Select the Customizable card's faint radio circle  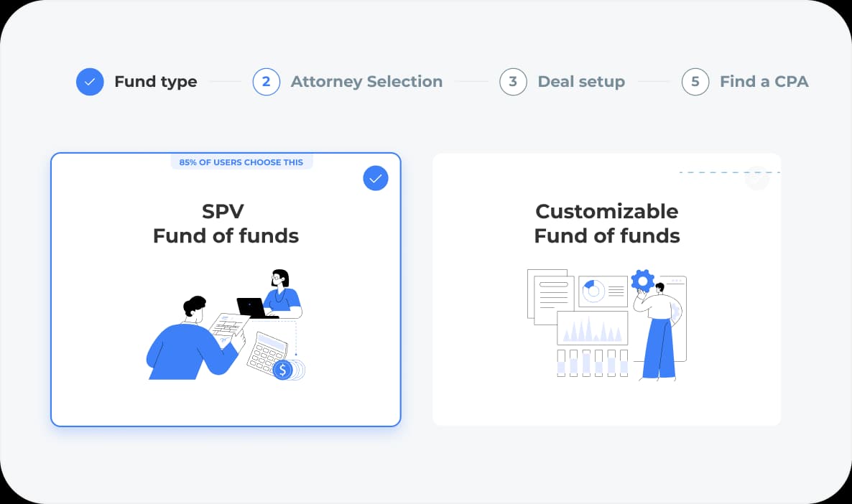[x=756, y=178]
